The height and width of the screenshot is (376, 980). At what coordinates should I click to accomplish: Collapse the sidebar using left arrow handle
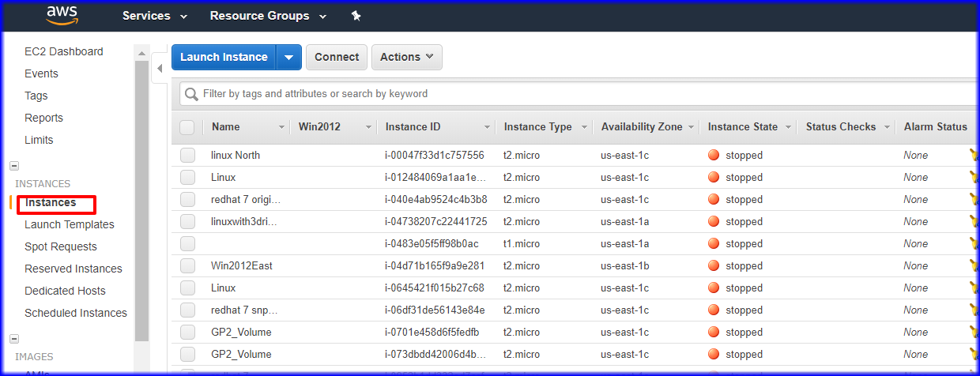coord(160,69)
